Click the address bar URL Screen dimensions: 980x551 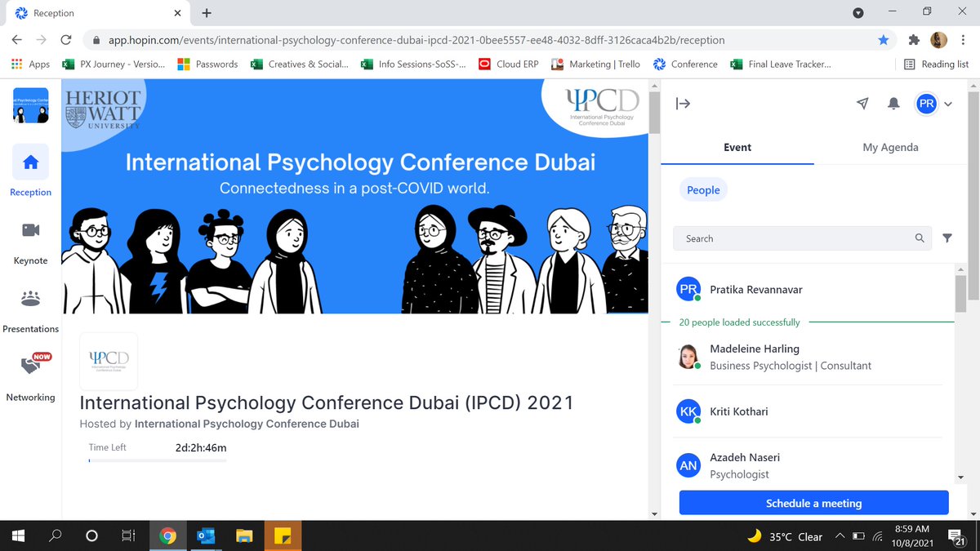click(416, 39)
